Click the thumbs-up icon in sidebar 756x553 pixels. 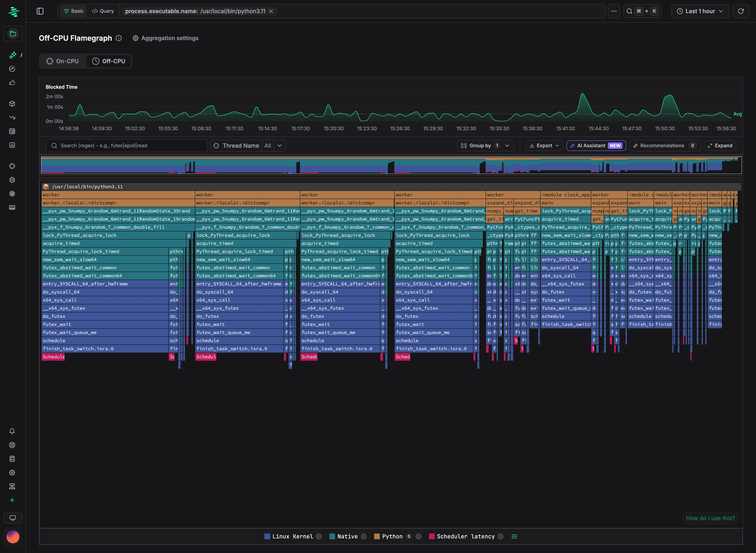(x=12, y=82)
